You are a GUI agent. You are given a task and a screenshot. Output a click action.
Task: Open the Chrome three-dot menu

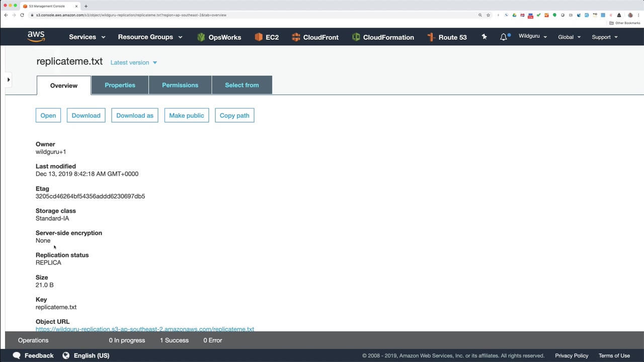[637, 15]
